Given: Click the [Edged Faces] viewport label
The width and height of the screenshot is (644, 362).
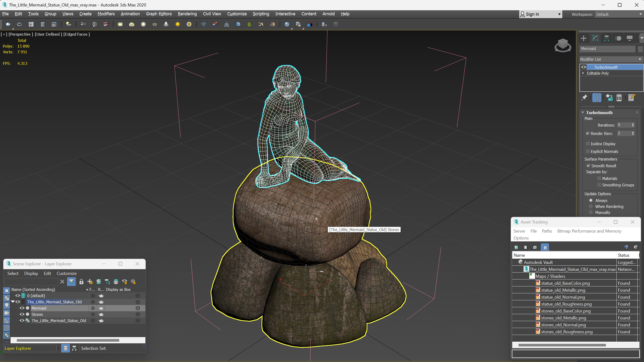Looking at the screenshot, I should point(76,34).
